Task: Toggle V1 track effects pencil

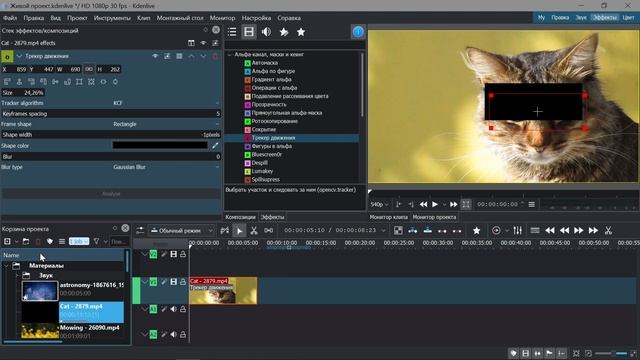Action: click(164, 282)
